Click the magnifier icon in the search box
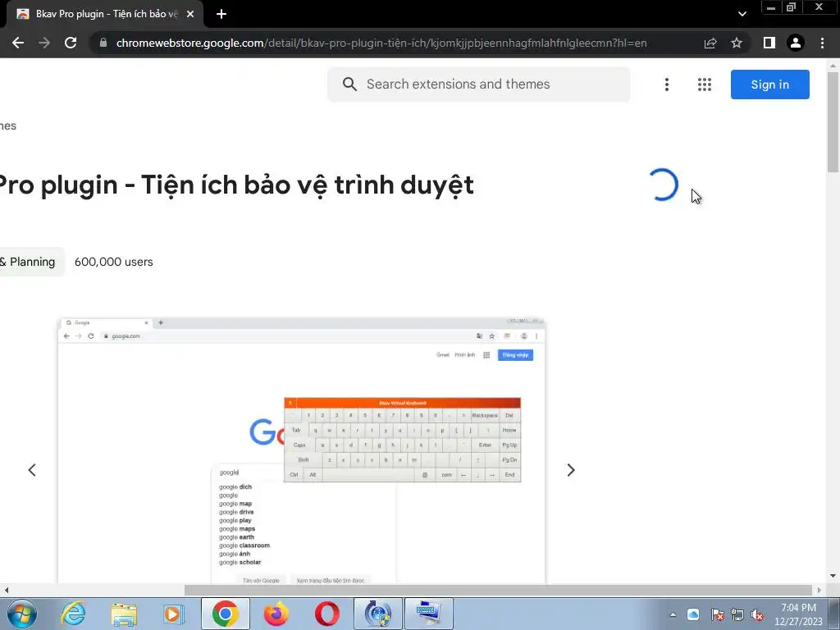840x630 pixels. coord(349,84)
